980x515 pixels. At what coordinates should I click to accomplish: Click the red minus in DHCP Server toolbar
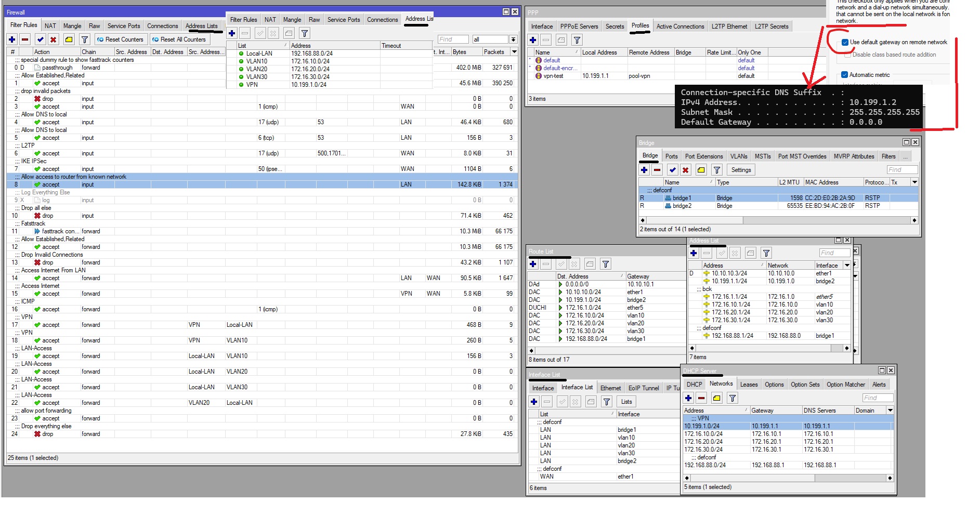(701, 398)
